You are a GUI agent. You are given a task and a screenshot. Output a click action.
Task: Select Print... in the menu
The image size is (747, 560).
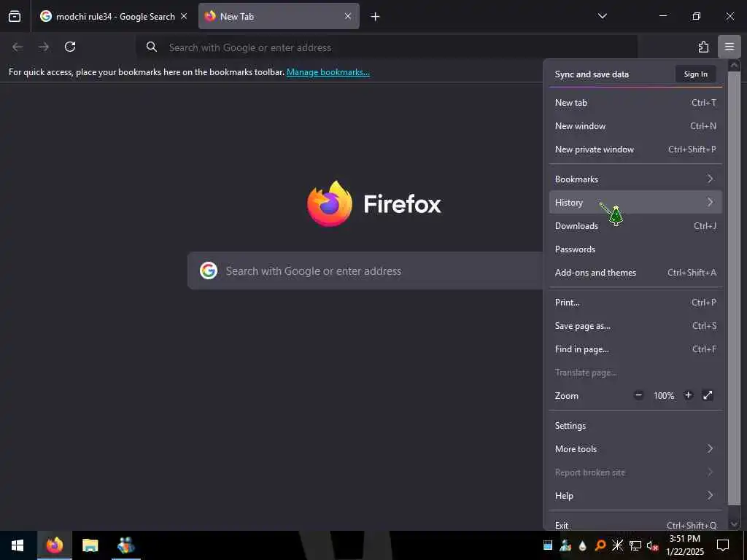[635, 303]
